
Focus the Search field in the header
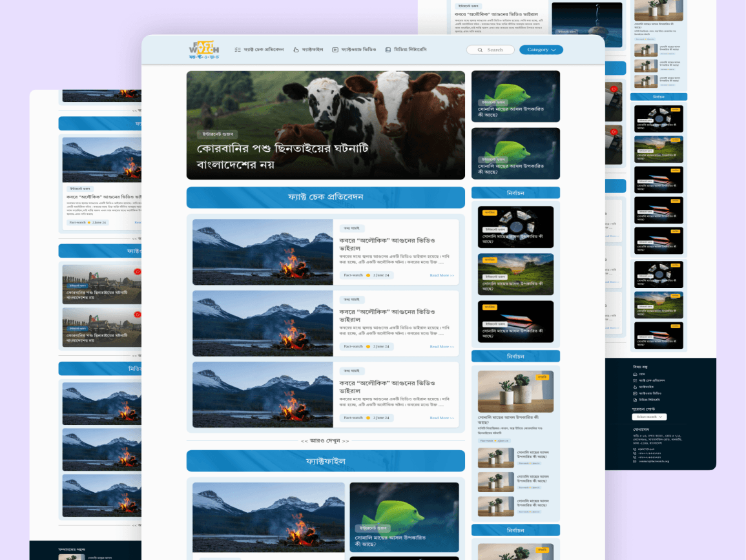[x=490, y=50]
